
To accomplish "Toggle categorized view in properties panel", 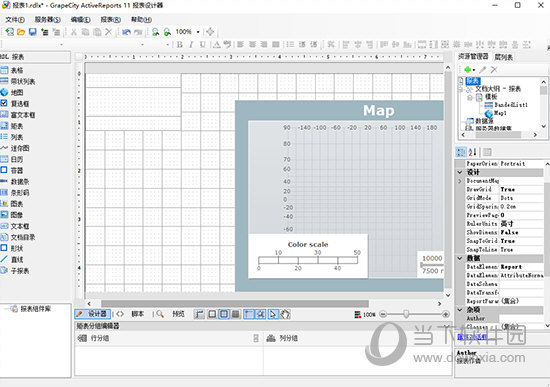I will click(x=461, y=152).
